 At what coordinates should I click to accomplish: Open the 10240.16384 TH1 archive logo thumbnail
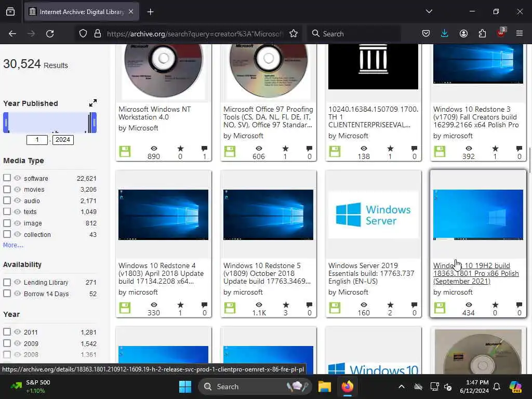[373, 66]
